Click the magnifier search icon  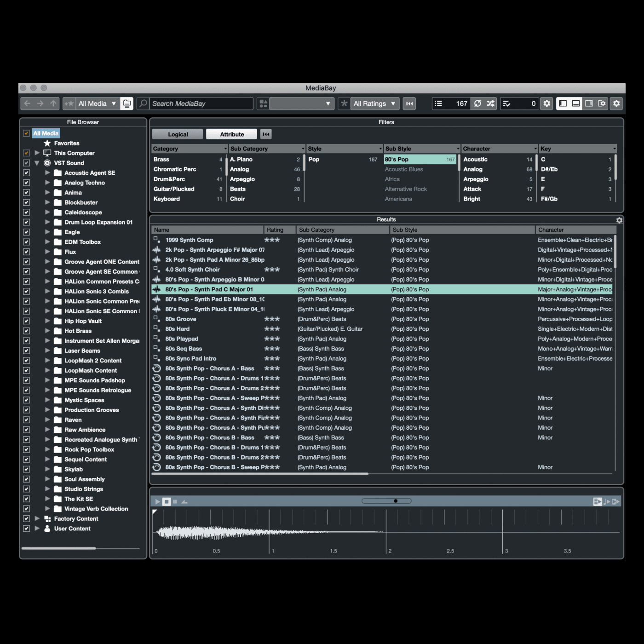(143, 103)
